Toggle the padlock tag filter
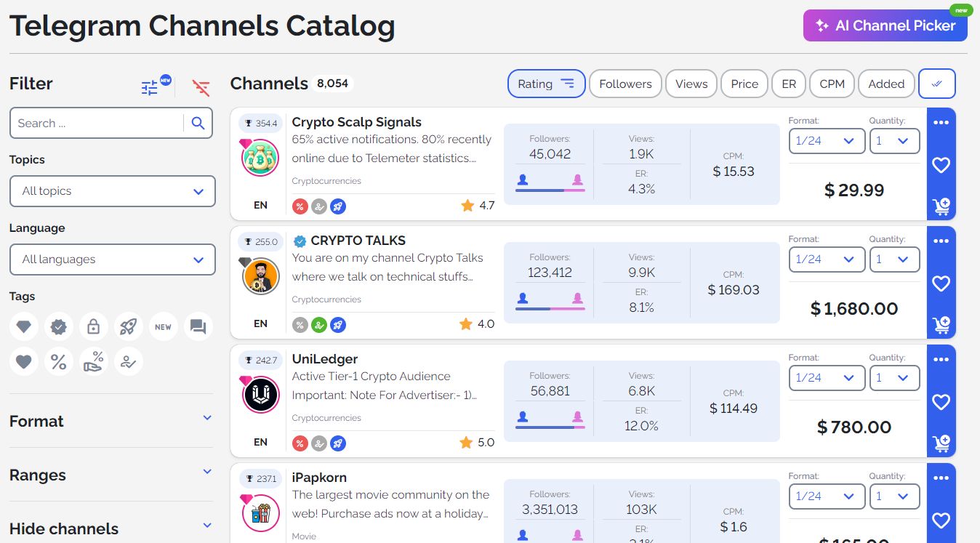Viewport: 980px width, 543px height. pyautogui.click(x=94, y=327)
